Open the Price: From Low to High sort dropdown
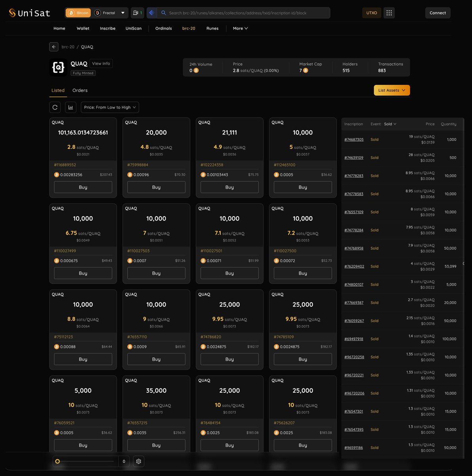Image resolution: width=472 pixels, height=476 pixels. [x=110, y=107]
